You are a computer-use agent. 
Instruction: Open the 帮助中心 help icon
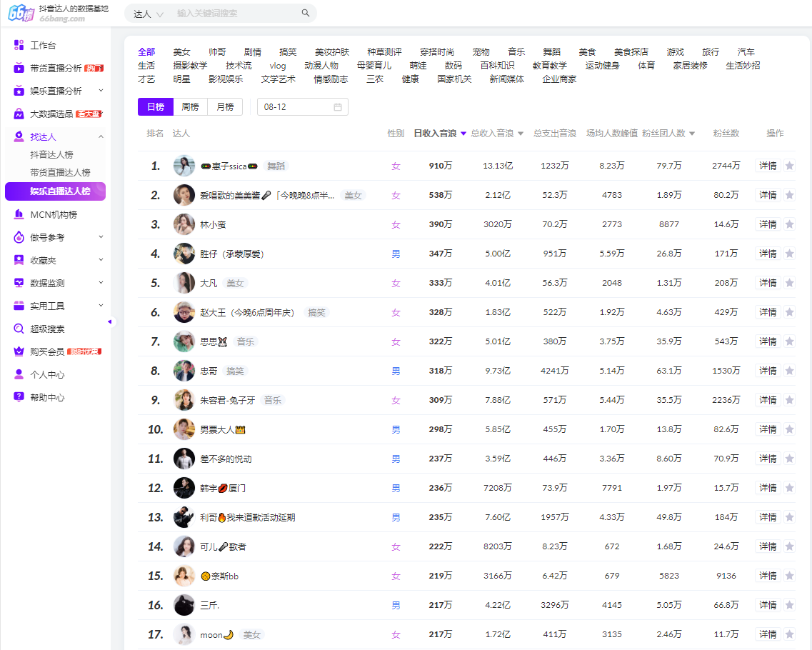19,397
